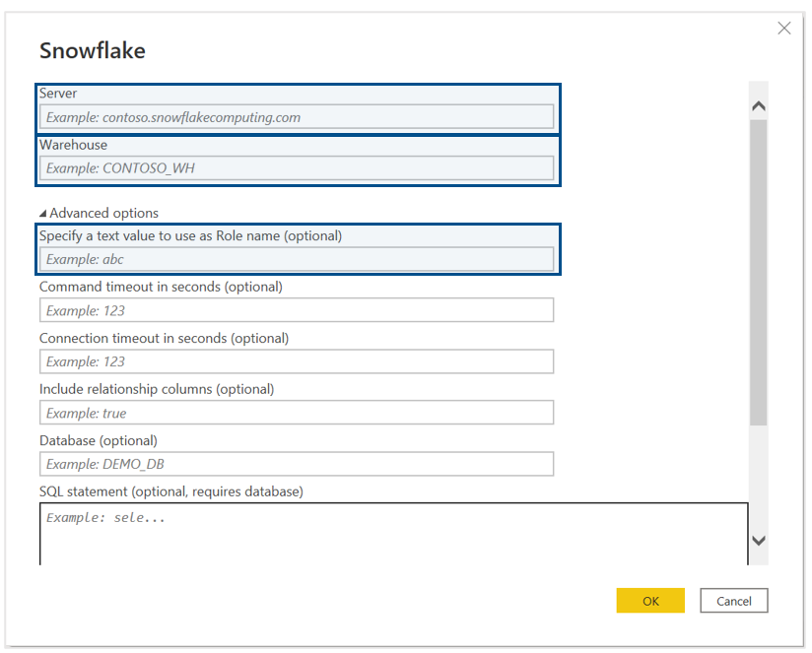Click the scrollbar up arrow
This screenshot has height=653, width=812.
pos(759,106)
